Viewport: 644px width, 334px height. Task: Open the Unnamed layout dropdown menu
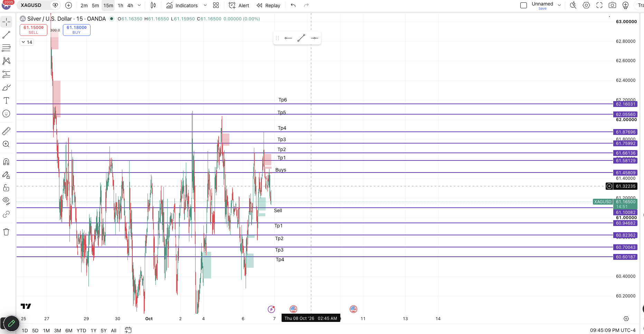pos(559,5)
